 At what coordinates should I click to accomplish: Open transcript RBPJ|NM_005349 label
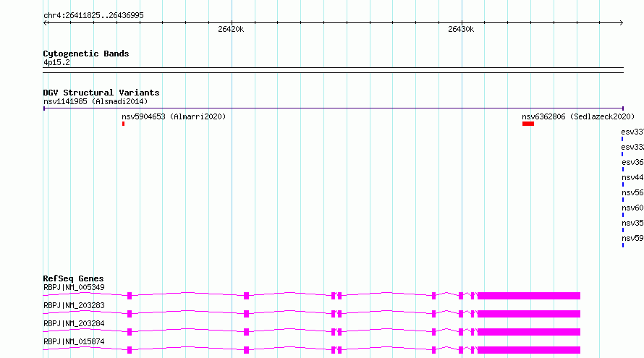[74, 287]
